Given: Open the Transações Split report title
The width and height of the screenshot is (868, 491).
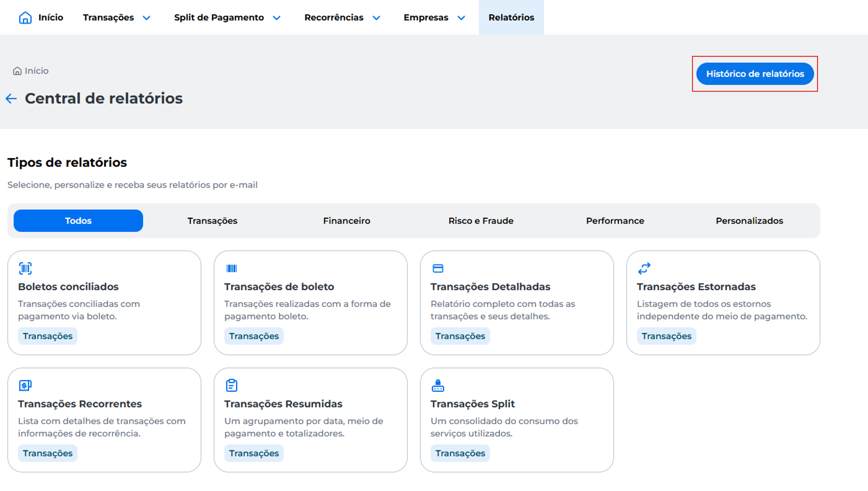Looking at the screenshot, I should [x=473, y=404].
